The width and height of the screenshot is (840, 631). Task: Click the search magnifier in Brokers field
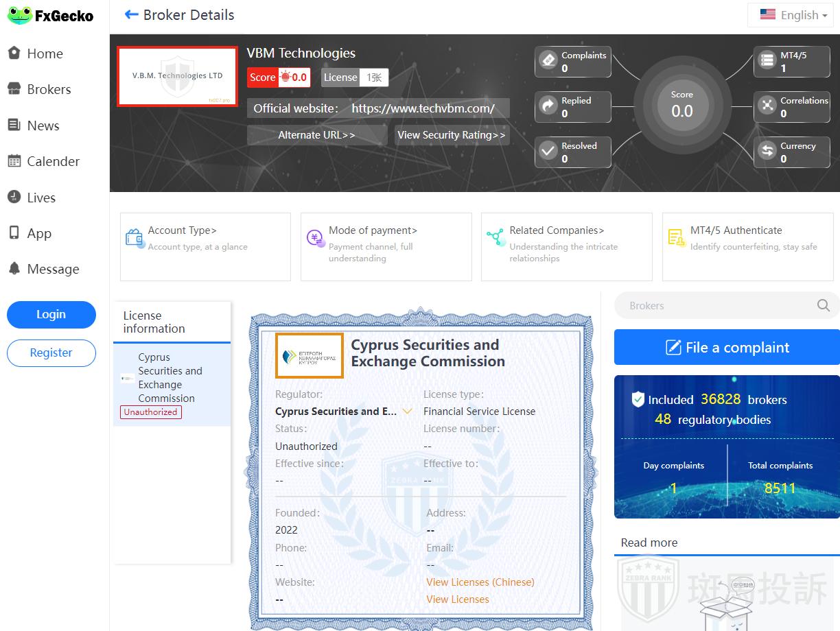(x=824, y=306)
